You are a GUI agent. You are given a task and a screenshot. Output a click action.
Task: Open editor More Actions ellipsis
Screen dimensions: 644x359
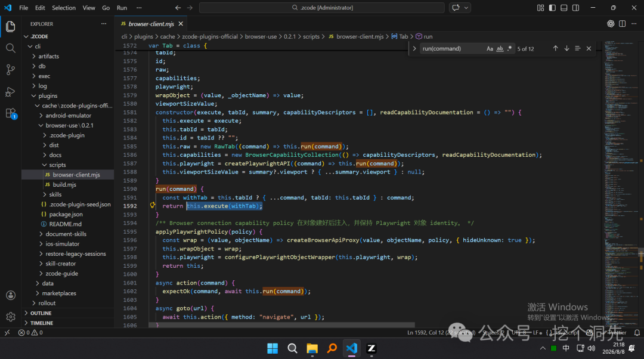[x=634, y=24]
